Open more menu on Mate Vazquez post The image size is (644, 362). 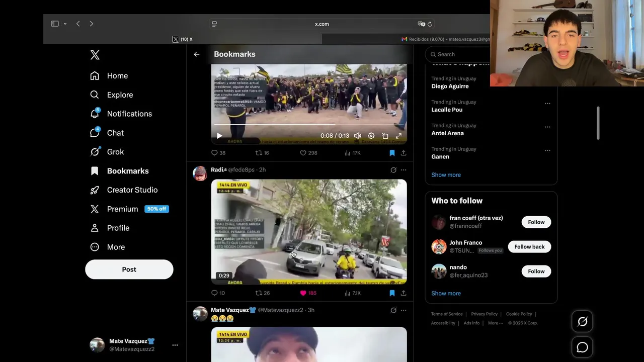[x=404, y=310]
